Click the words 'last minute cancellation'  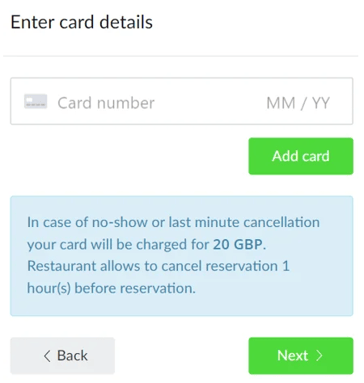point(244,222)
